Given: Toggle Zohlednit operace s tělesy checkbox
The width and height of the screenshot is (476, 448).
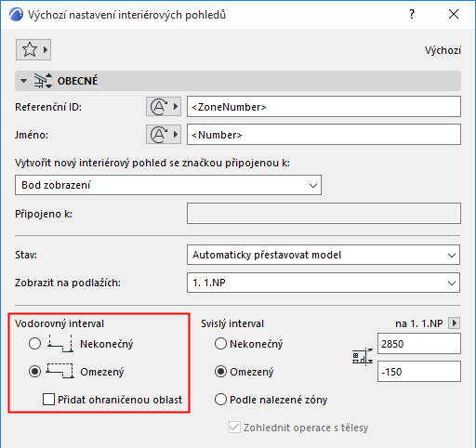Looking at the screenshot, I should click(x=234, y=428).
